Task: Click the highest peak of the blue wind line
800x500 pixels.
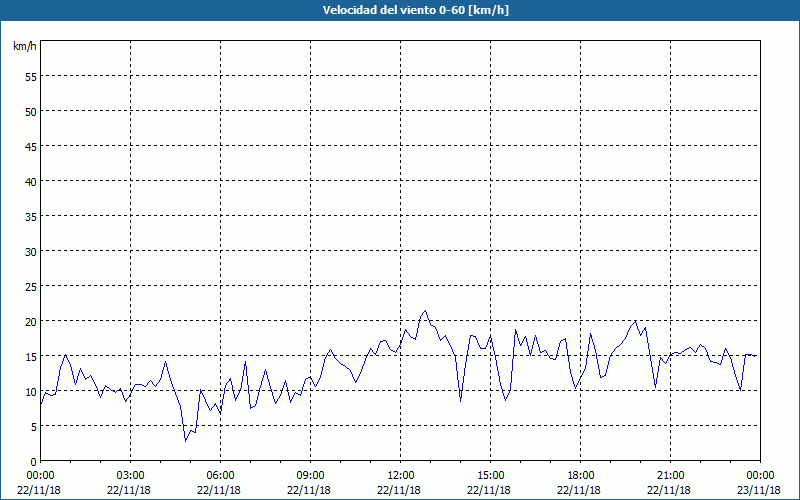Action: tap(426, 310)
